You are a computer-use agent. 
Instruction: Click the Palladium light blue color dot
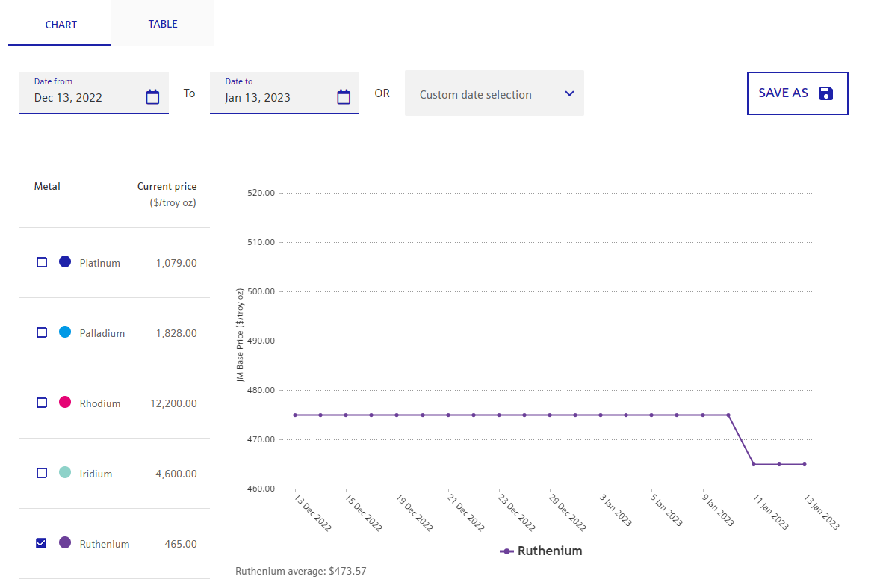click(65, 332)
